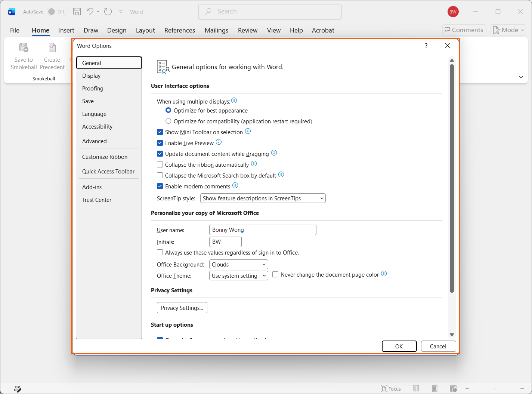Image resolution: width=532 pixels, height=394 pixels.
Task: Open the Office Background dropdown
Action: 239,264
